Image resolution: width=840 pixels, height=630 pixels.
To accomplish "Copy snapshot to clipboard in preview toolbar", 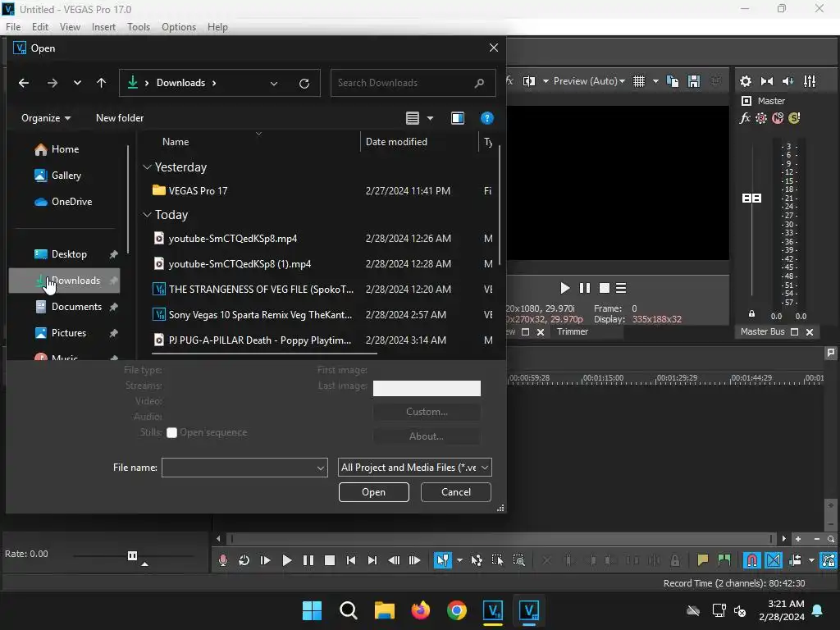I will [x=673, y=81].
